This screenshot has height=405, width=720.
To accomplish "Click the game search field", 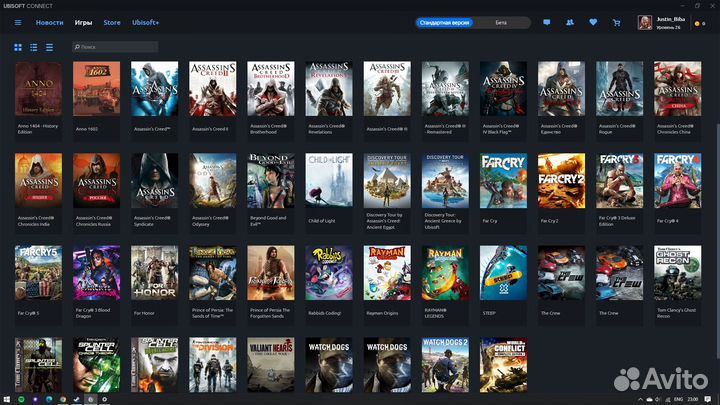I will click(115, 47).
